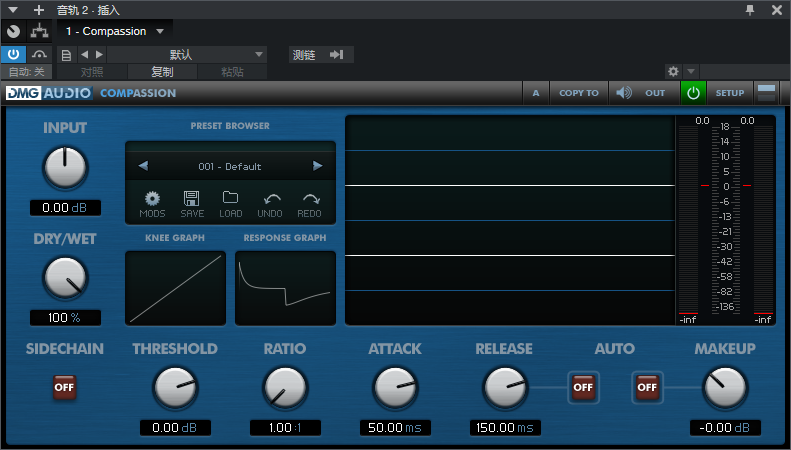This screenshot has height=450, width=791.
Task: Click the blue host bypass power button
Action: coord(13,54)
